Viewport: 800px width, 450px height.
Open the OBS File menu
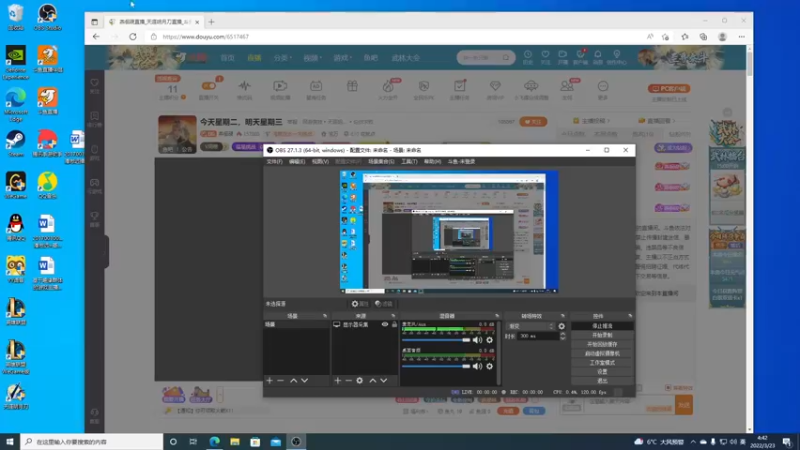click(x=274, y=162)
